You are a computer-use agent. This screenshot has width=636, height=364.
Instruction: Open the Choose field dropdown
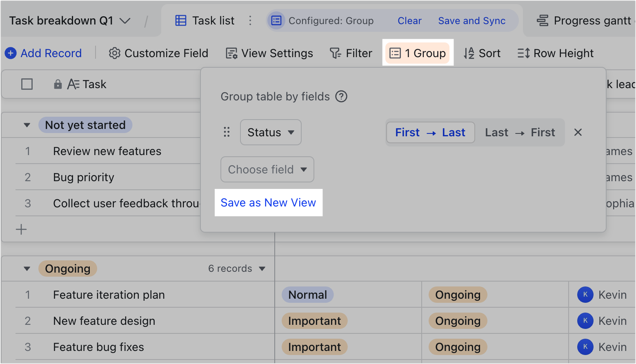[267, 169]
